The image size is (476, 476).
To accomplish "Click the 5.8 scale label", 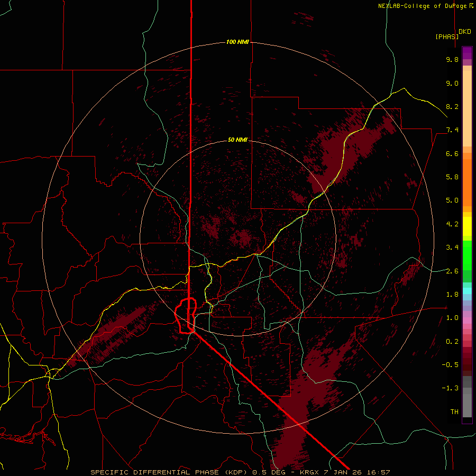I will coord(452,177).
